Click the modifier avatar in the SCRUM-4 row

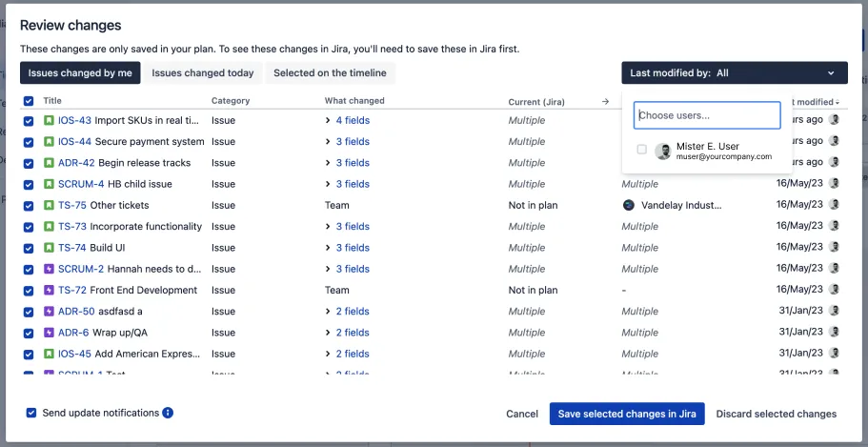coord(834,183)
